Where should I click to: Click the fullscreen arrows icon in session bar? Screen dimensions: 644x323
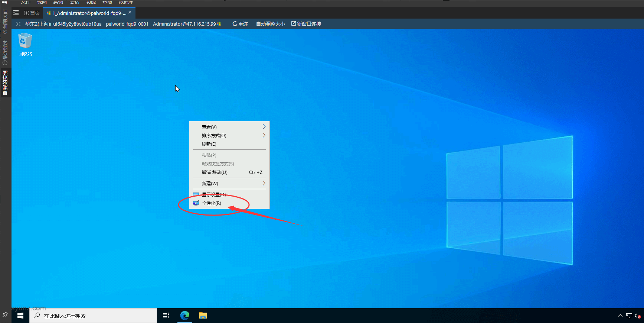tap(18, 24)
